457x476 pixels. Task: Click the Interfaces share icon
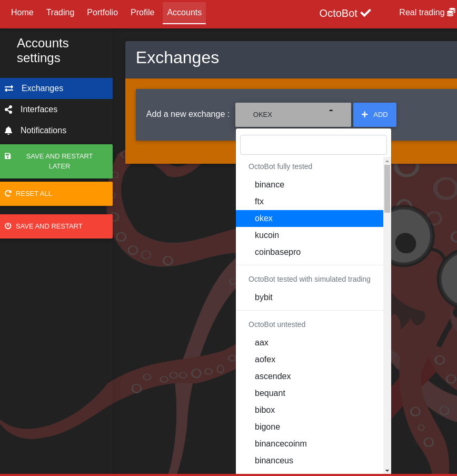8,110
